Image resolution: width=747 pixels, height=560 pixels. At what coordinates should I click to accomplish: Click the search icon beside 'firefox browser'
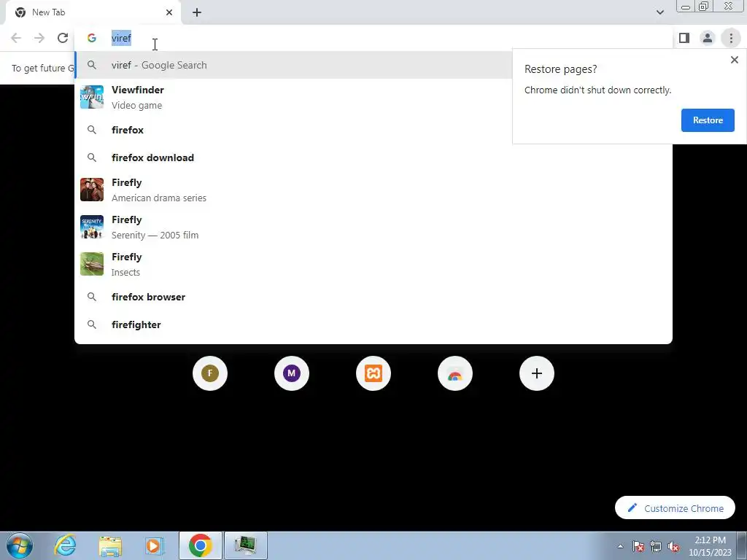pos(91,297)
